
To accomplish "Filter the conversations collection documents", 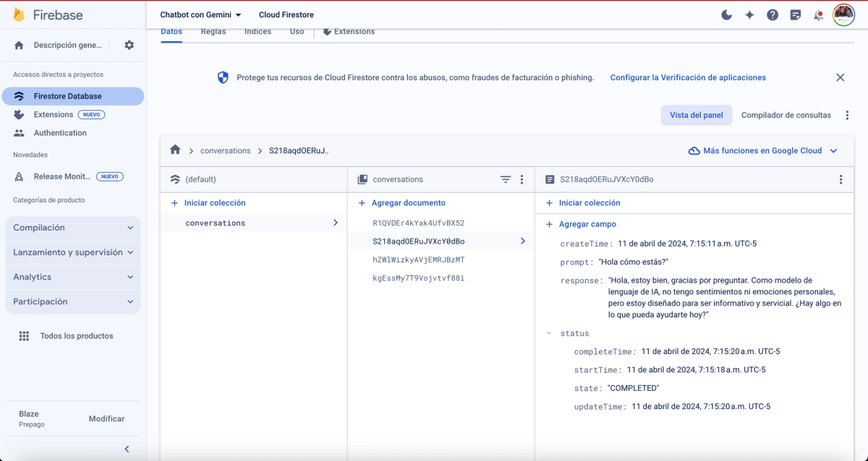I will (506, 179).
